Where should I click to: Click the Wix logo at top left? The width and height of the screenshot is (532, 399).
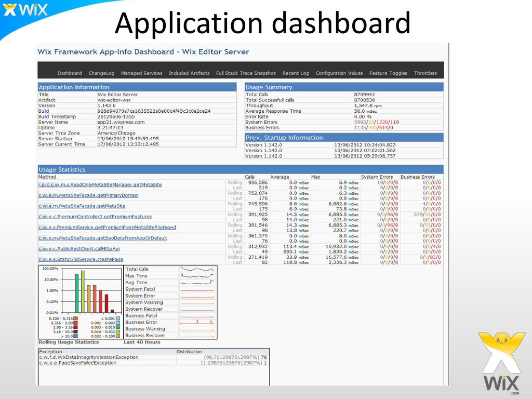[x=25, y=10]
